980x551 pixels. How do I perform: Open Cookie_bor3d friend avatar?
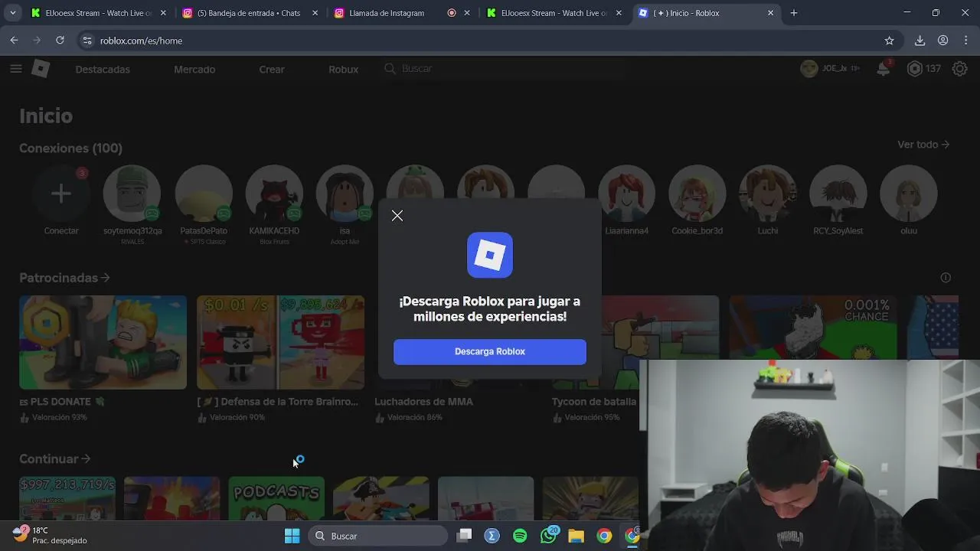697,194
